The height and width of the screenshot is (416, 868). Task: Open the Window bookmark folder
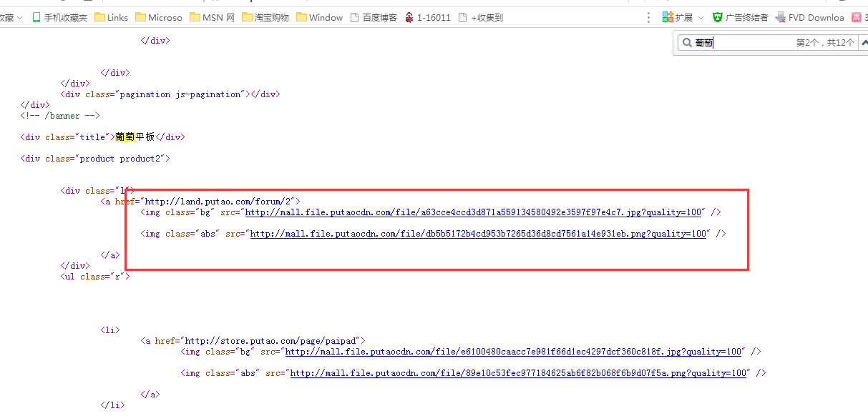[319, 17]
